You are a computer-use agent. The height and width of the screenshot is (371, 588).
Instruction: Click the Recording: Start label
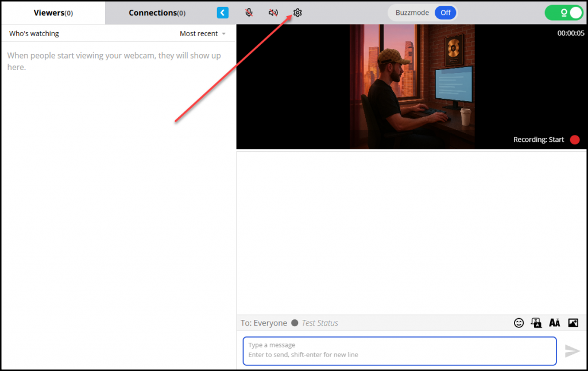538,140
